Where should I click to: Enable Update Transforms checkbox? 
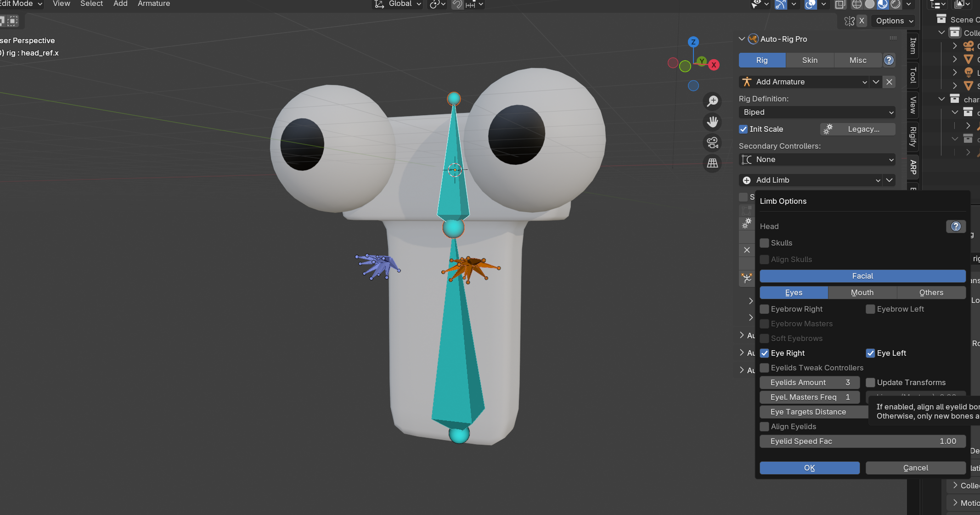870,382
